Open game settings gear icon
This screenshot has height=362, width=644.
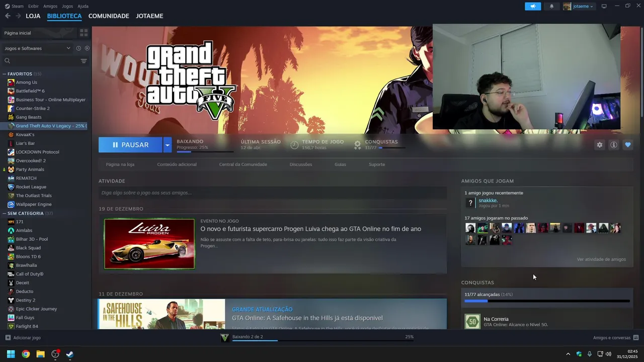599,145
